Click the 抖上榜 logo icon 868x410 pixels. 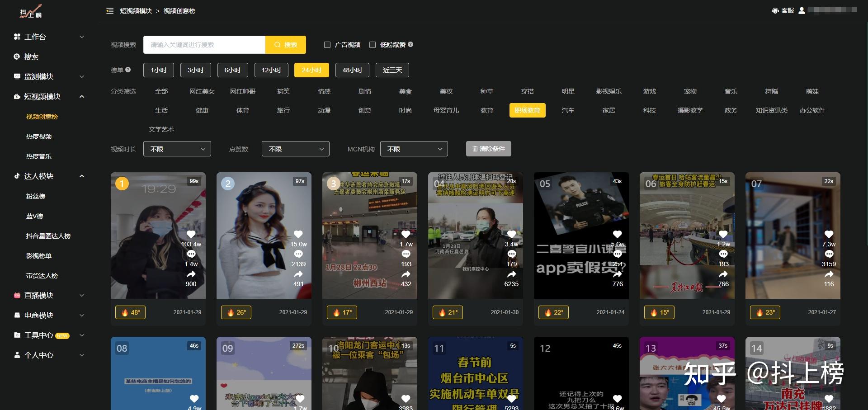click(31, 11)
